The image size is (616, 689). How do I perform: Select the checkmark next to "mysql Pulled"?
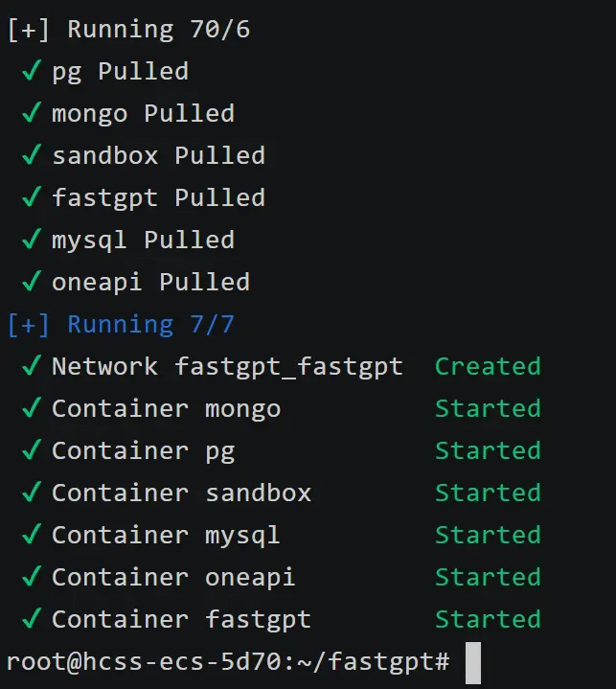click(32, 240)
